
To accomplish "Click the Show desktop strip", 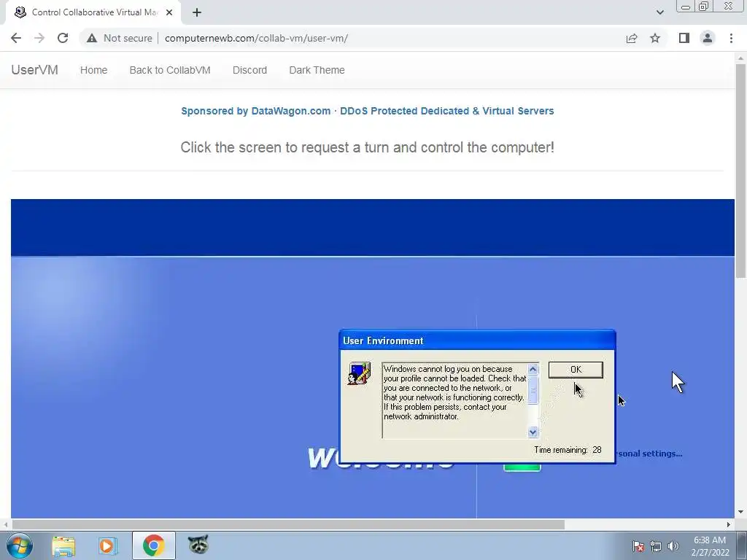I will tap(742, 545).
